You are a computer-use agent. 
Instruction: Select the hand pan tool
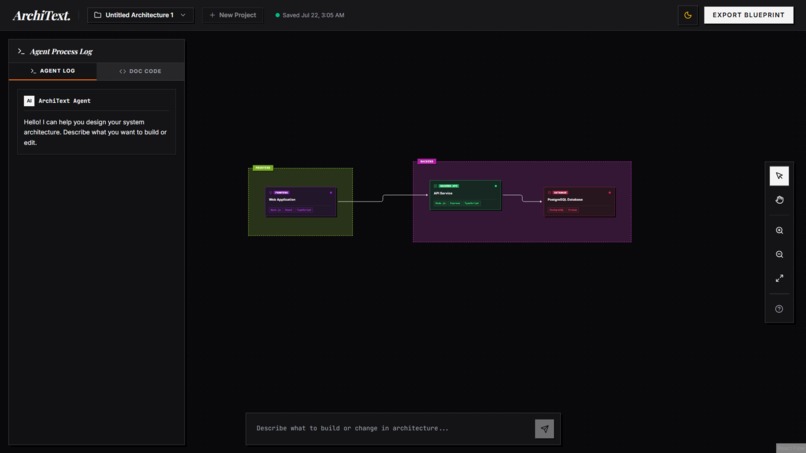(779, 200)
